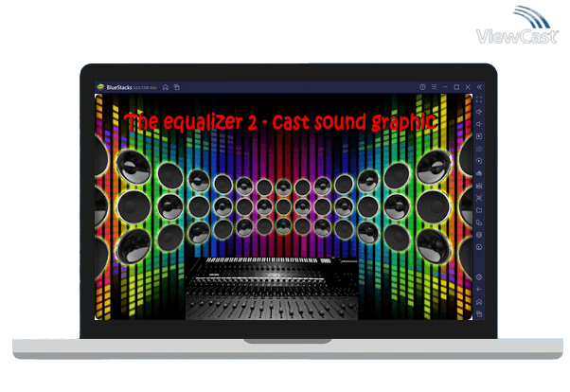Minimize the BlueStacks window
The width and height of the screenshot is (570, 392).
(x=445, y=87)
